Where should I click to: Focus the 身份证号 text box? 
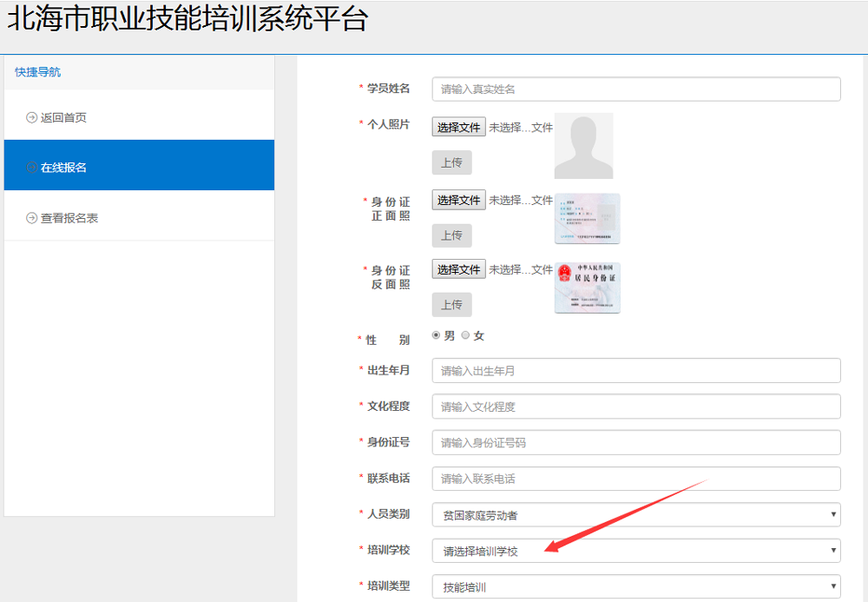point(636,442)
